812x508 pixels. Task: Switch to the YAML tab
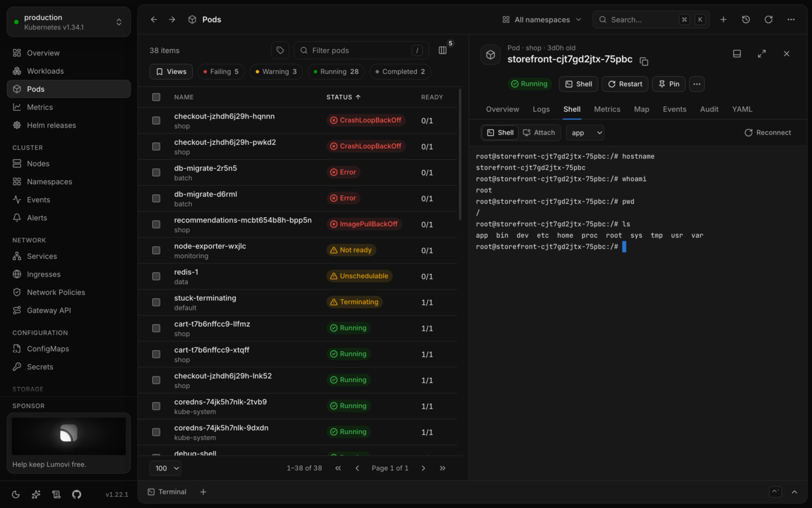tap(742, 110)
